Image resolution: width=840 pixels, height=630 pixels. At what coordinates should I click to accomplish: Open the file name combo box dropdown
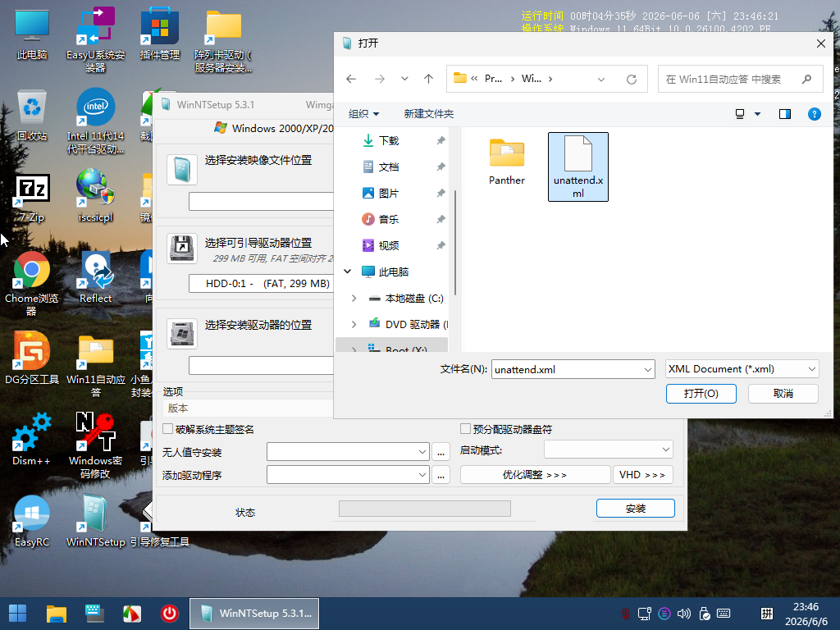click(647, 369)
